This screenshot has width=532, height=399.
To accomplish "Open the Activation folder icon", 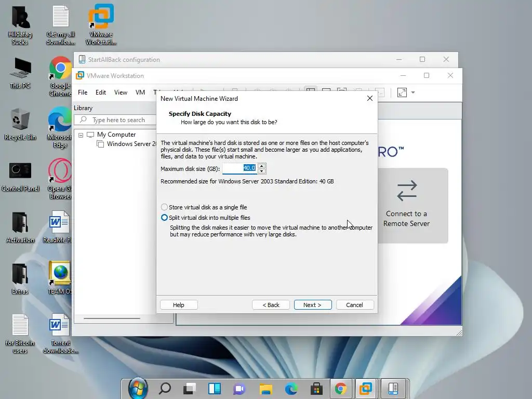I will click(20, 228).
